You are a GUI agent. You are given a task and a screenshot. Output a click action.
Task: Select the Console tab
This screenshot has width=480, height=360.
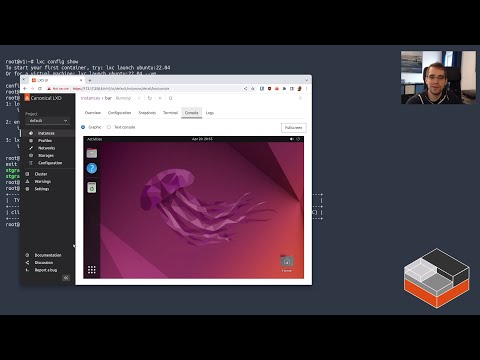click(x=192, y=113)
